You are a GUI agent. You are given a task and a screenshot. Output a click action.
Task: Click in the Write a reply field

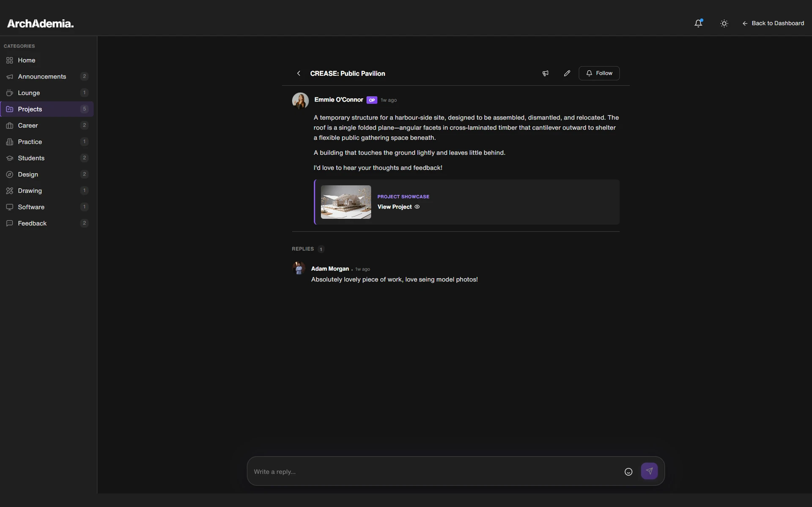(x=436, y=471)
